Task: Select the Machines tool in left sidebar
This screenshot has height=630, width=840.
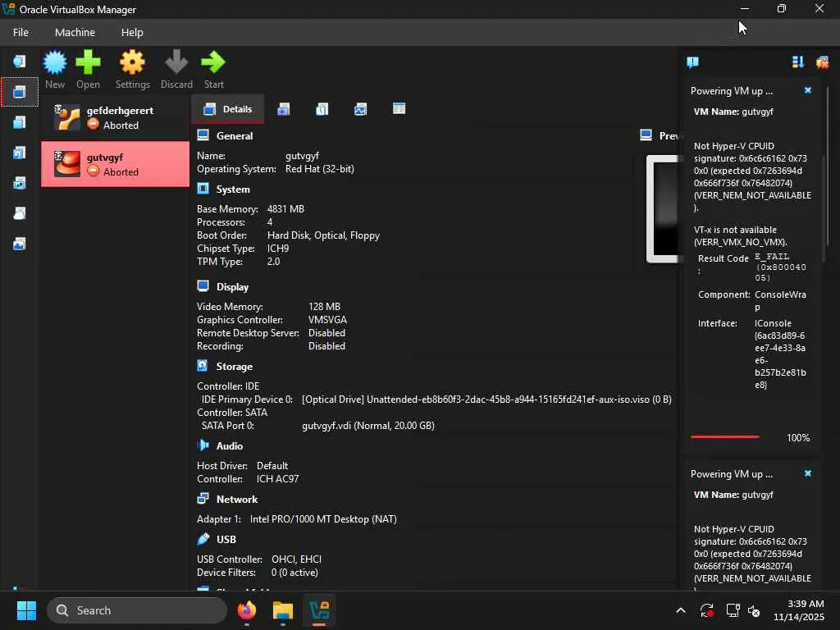Action: click(20, 92)
